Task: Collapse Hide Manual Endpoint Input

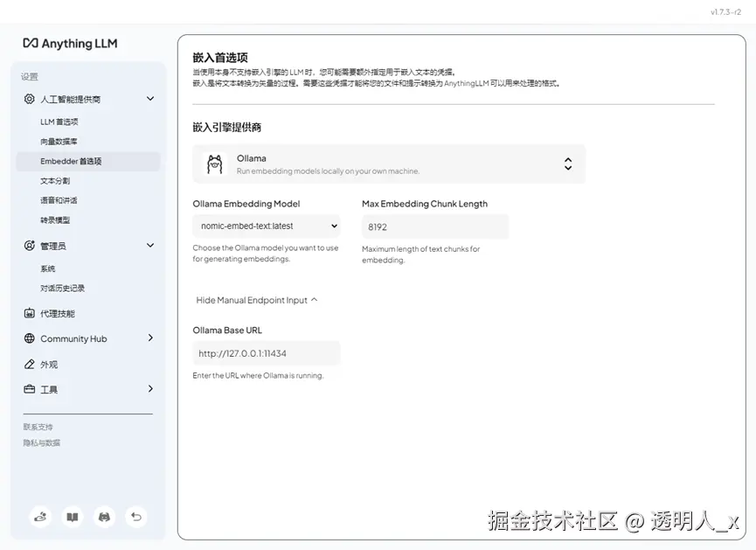Action: point(256,300)
